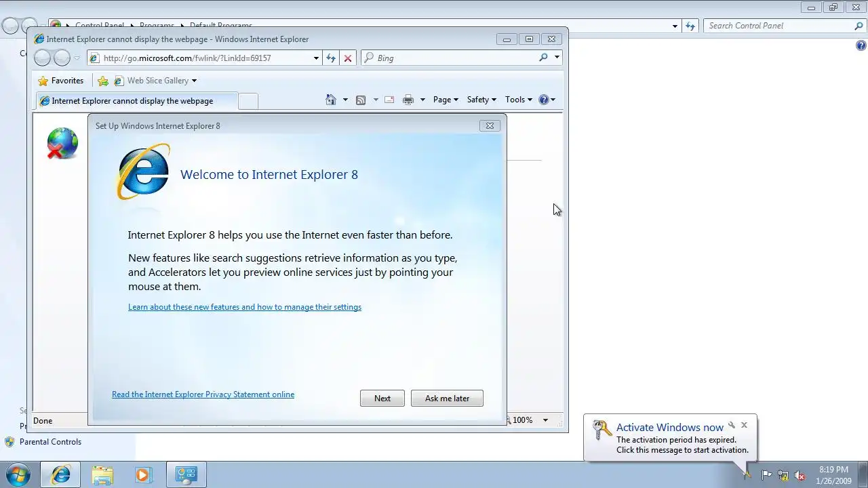
Task: Select the 'Internet Explorer cannot display the webpage' tab
Action: click(x=136, y=101)
